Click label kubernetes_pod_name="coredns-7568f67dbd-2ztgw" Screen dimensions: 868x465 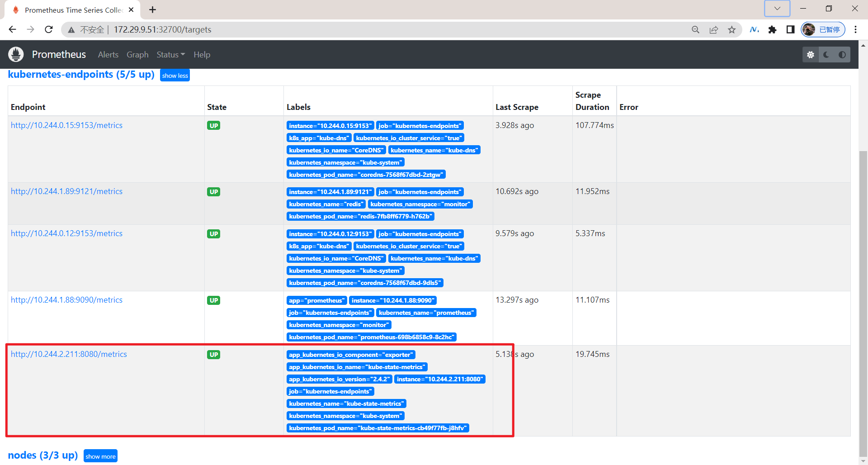(x=366, y=175)
